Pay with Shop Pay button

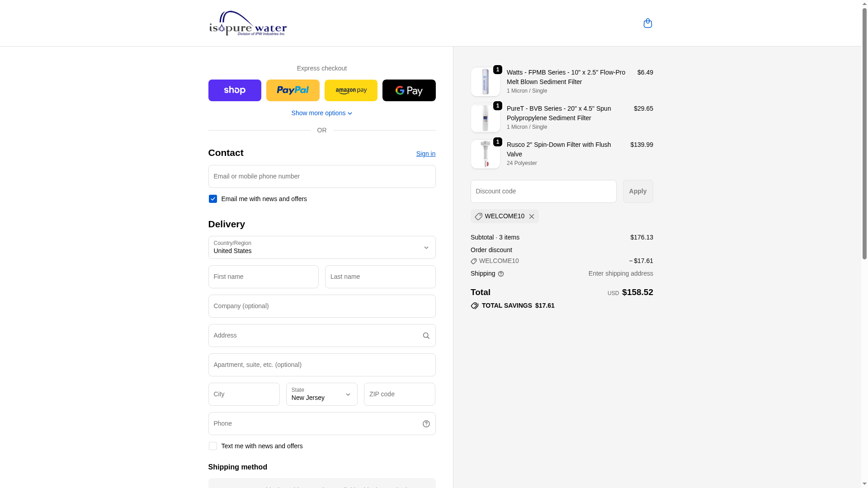tap(235, 90)
